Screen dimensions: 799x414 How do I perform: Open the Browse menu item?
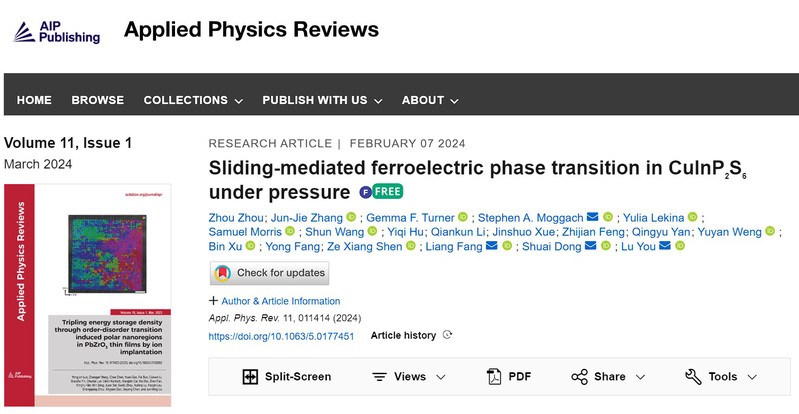click(x=98, y=100)
